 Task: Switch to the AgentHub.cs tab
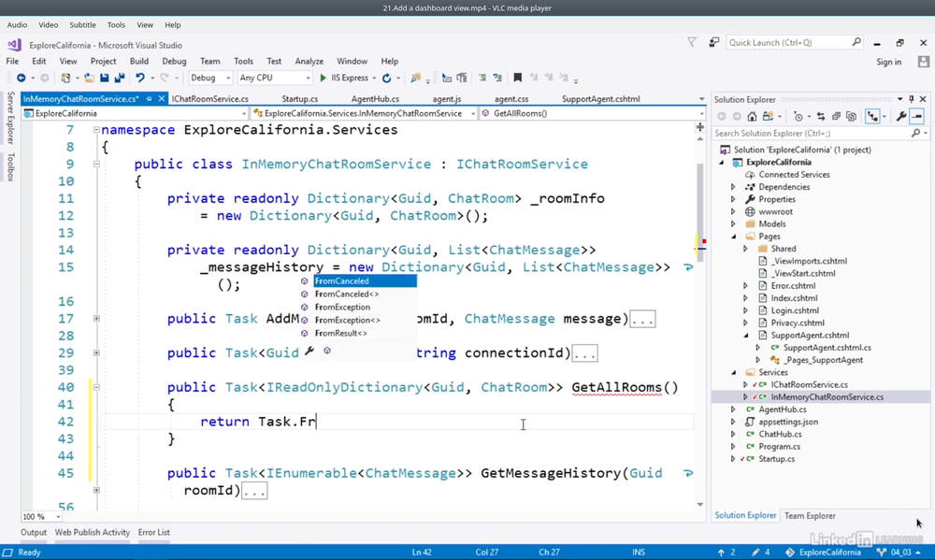point(375,99)
